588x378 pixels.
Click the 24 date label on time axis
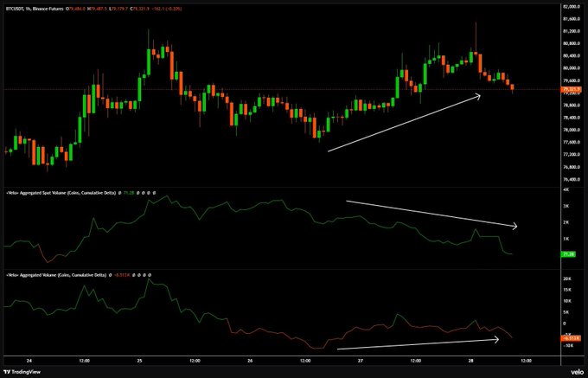click(x=29, y=361)
